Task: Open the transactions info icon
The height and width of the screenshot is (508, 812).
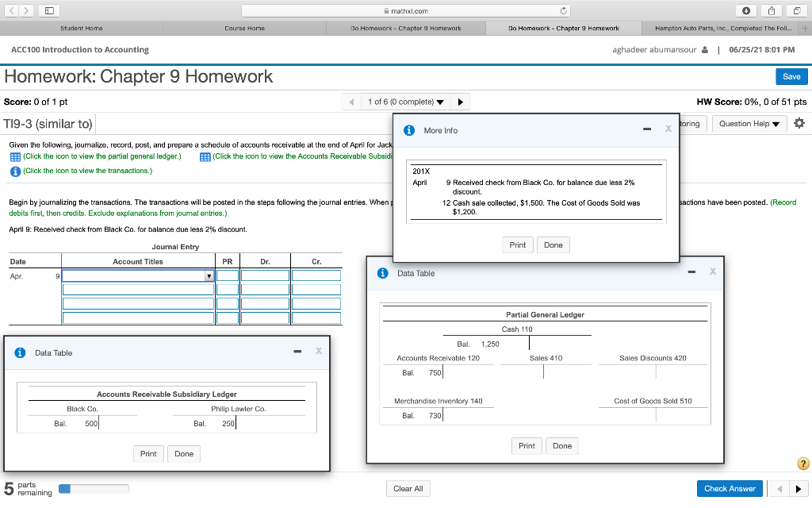Action: (15, 171)
